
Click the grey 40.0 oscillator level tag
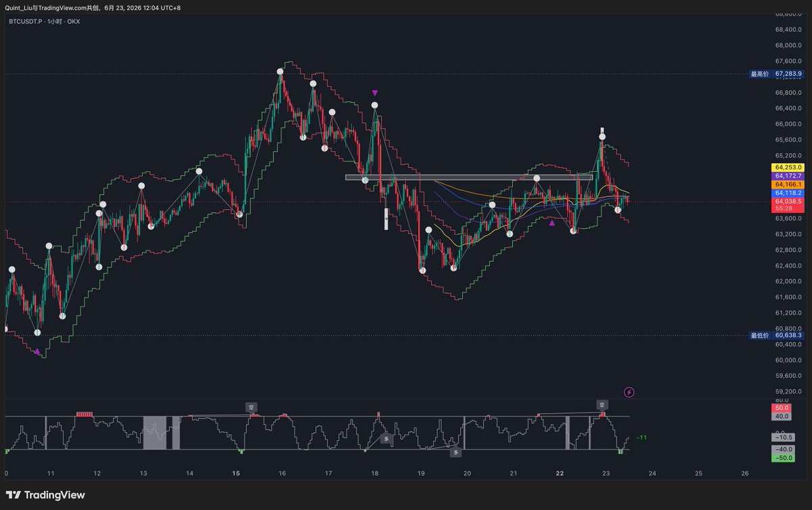[783, 417]
